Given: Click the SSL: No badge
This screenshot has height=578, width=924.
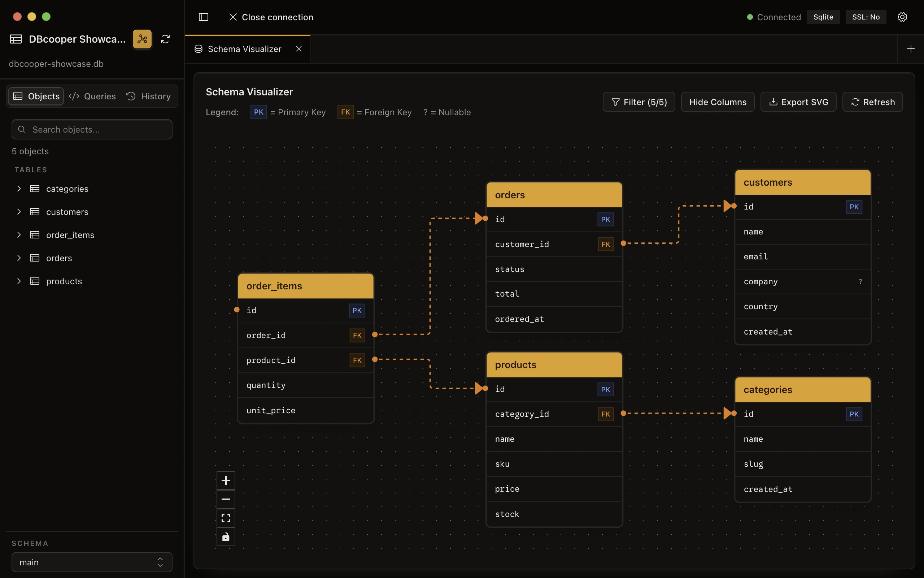Looking at the screenshot, I should [x=866, y=17].
